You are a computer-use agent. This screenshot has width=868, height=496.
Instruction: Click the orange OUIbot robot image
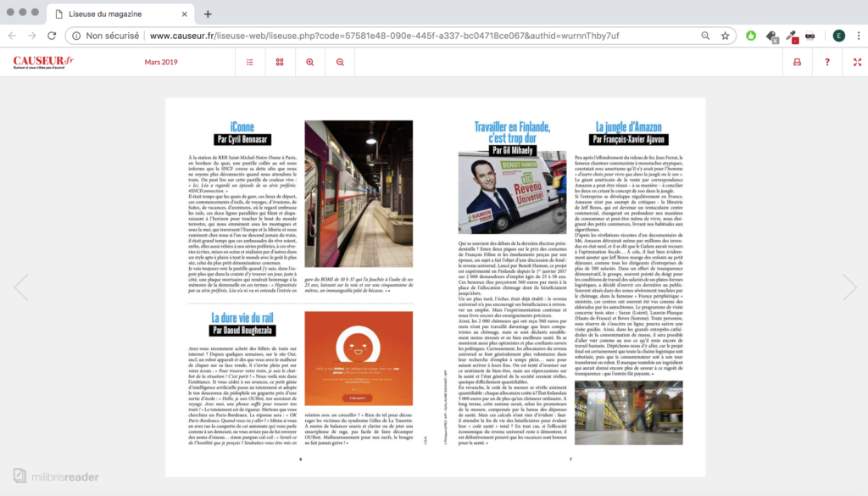coord(359,358)
